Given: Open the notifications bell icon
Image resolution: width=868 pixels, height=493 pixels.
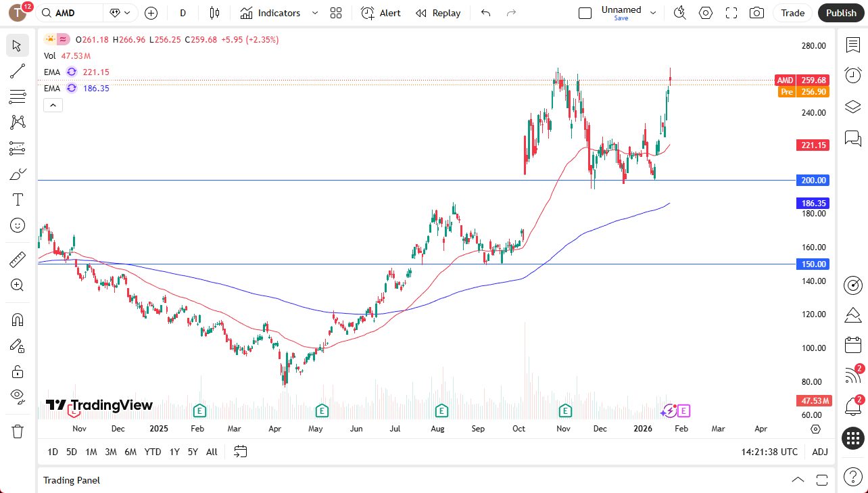Looking at the screenshot, I should (852, 406).
